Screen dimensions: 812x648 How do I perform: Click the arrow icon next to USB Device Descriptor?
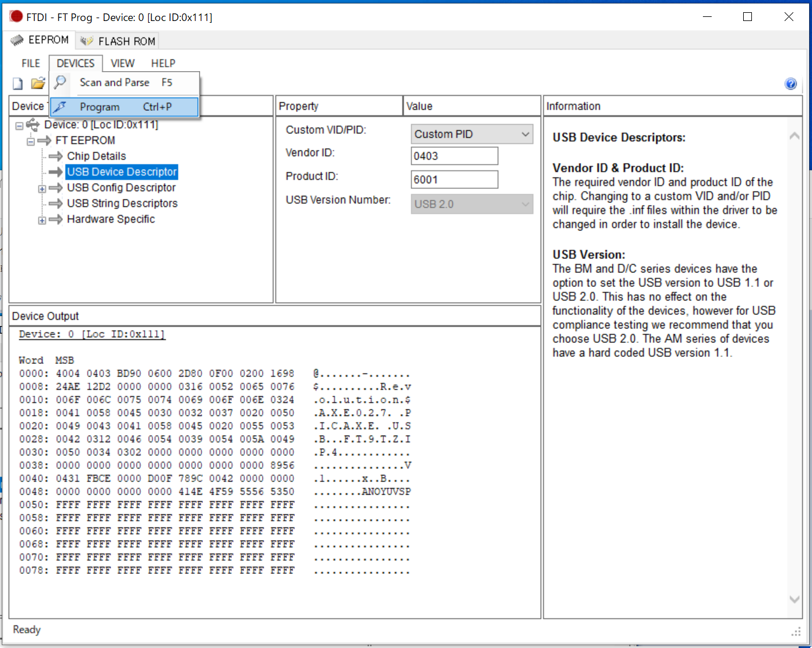pyautogui.click(x=56, y=172)
